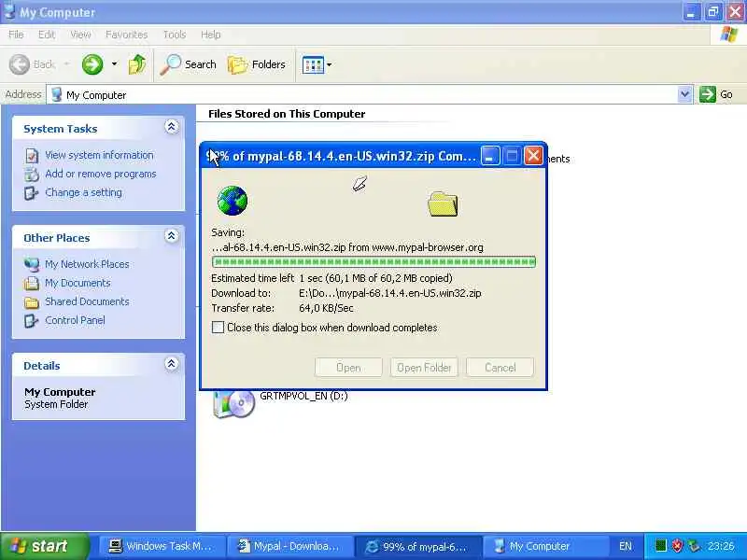Click the View system information icon

[x=32, y=156]
